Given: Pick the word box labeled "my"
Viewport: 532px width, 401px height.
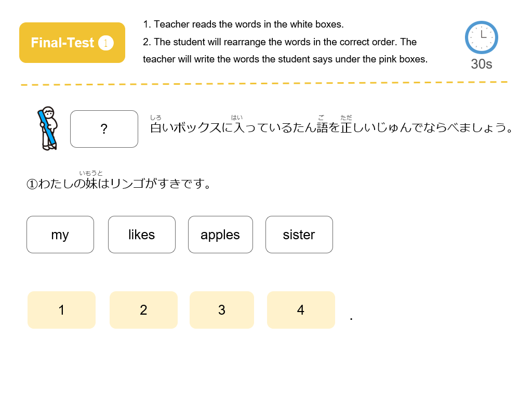Looking at the screenshot, I should (x=60, y=235).
